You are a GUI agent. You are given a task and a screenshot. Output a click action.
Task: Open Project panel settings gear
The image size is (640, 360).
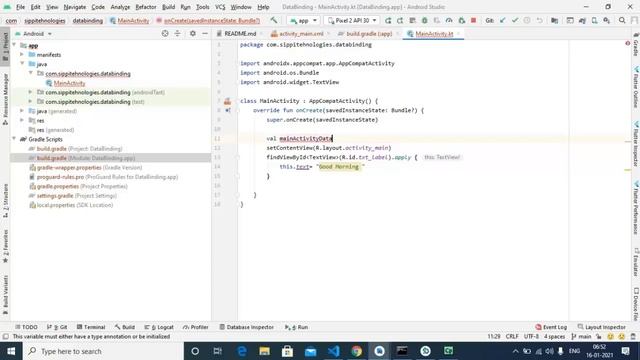(x=193, y=33)
